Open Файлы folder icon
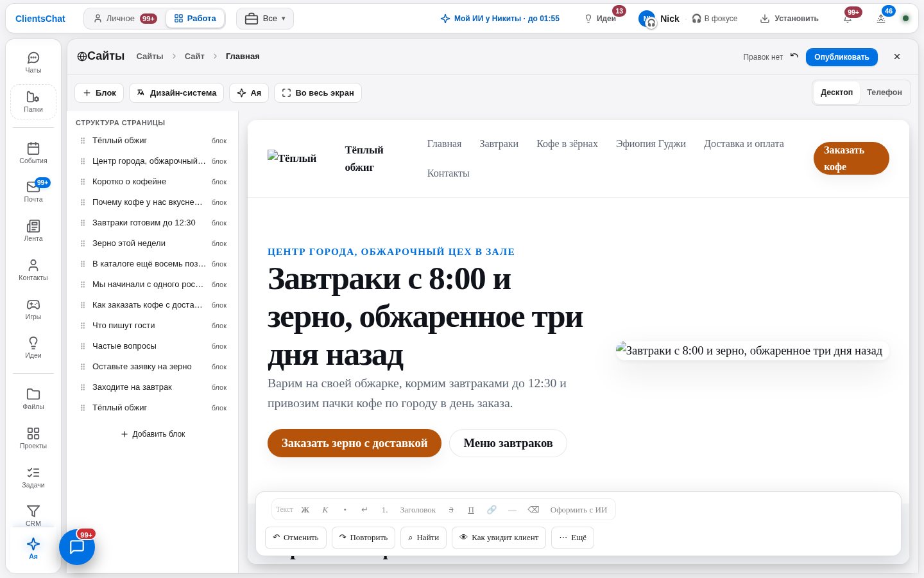 tap(33, 399)
